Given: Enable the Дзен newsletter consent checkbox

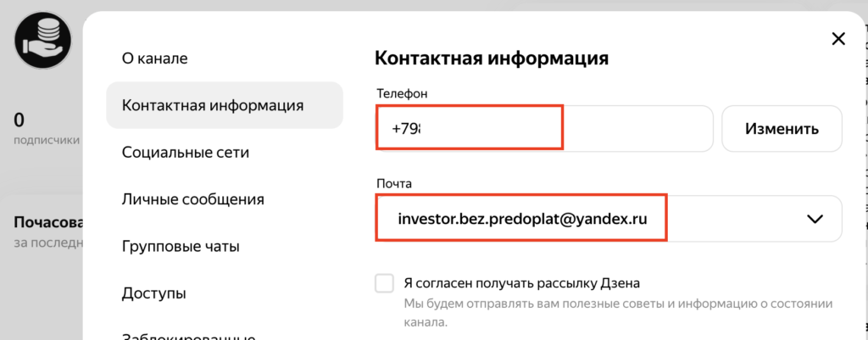Looking at the screenshot, I should (385, 283).
